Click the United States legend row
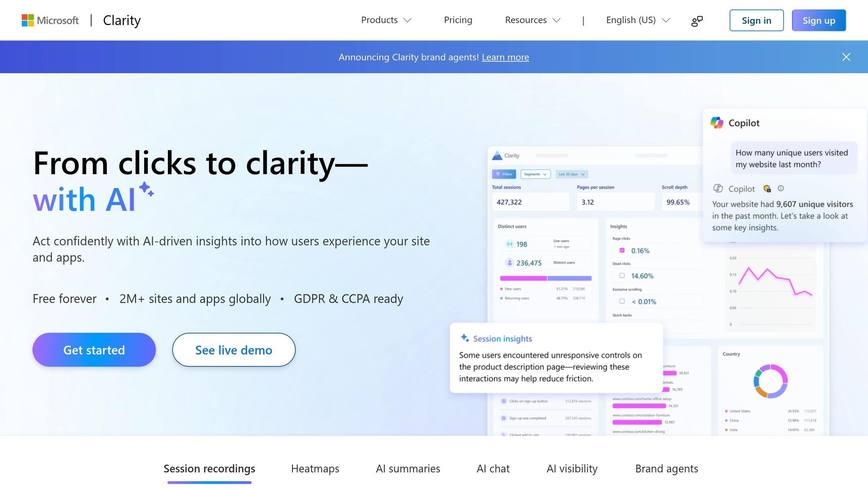 click(770, 411)
